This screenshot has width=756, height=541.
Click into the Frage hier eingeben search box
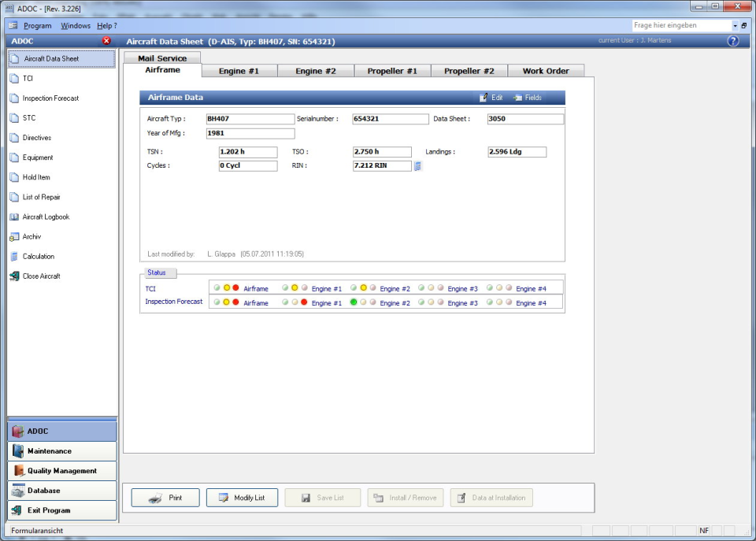click(677, 24)
